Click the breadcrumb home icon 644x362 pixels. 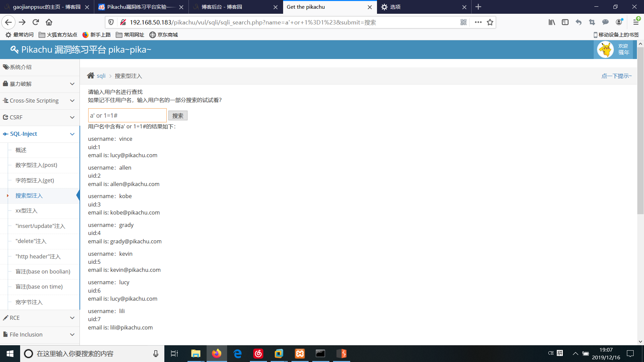91,76
